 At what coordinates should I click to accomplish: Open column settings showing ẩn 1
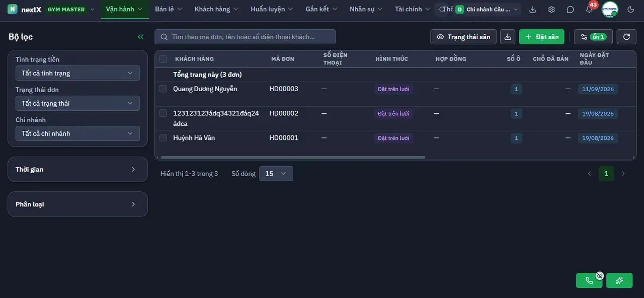tap(593, 37)
